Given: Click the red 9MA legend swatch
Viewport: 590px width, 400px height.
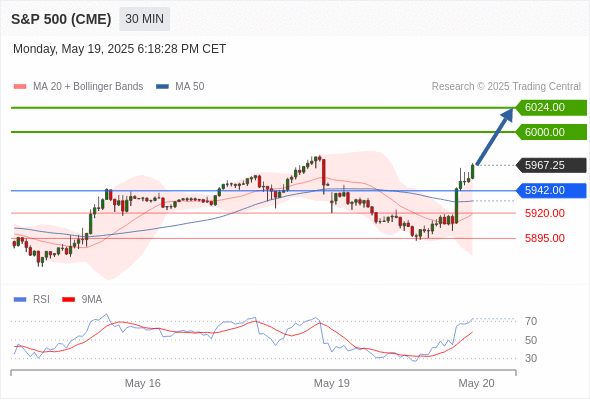Looking at the screenshot, I should click(x=68, y=300).
